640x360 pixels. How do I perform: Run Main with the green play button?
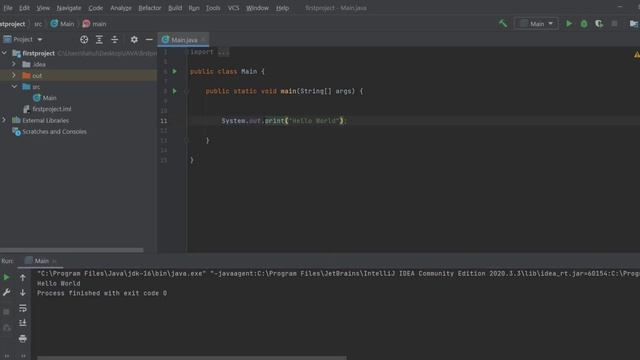569,24
